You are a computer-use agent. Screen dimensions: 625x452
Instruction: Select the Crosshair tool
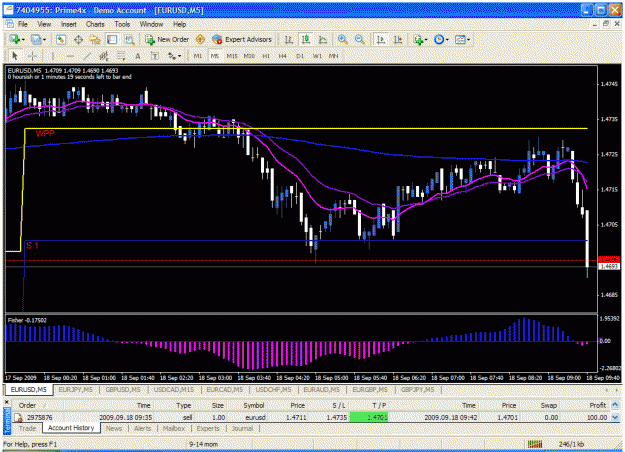33,56
